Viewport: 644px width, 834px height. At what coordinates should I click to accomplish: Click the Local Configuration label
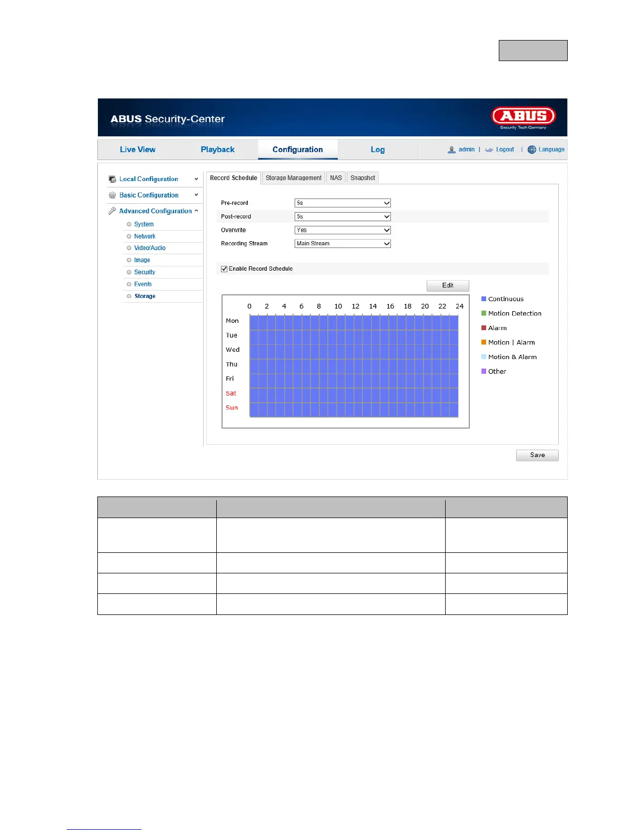(x=149, y=179)
